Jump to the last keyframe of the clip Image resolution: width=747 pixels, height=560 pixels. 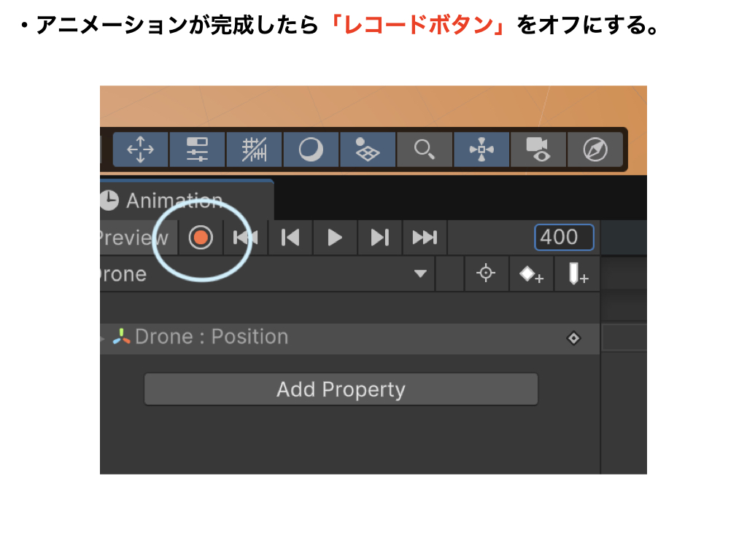click(424, 238)
